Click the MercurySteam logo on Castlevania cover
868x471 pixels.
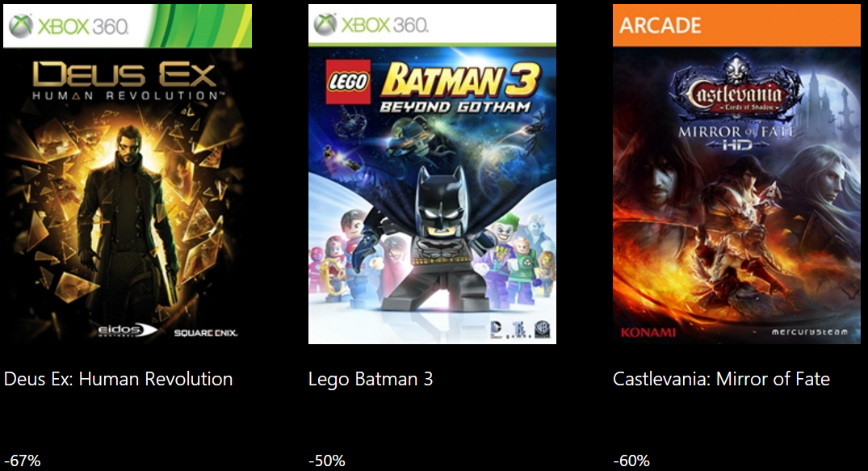tap(809, 332)
